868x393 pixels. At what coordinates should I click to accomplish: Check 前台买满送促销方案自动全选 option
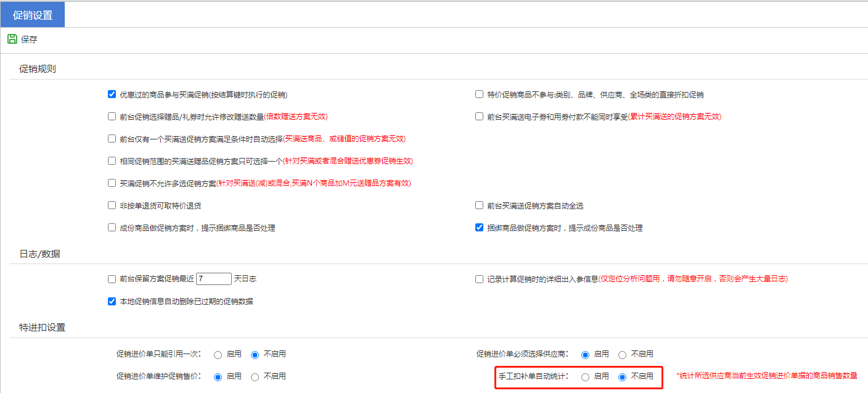tap(479, 205)
